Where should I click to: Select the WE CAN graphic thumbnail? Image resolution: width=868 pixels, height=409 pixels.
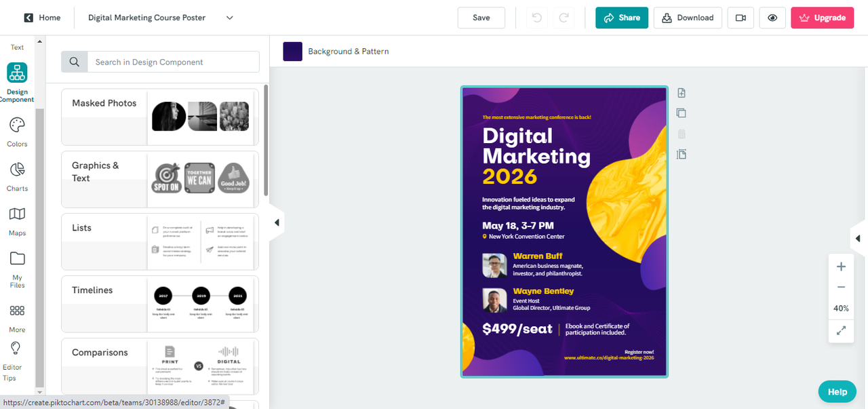199,178
